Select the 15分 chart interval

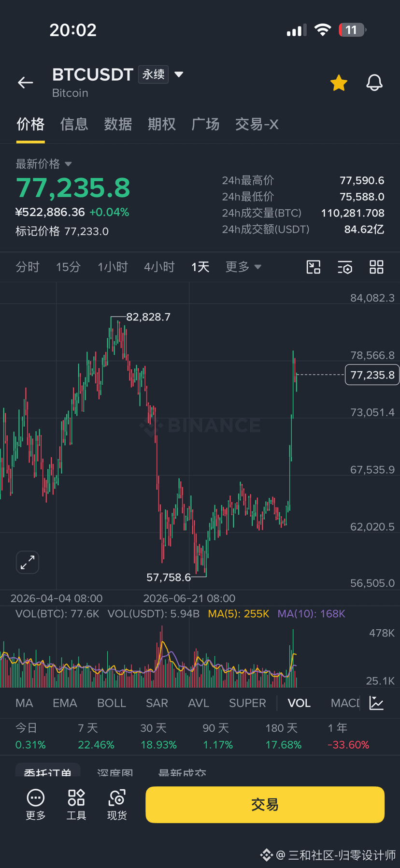tap(68, 267)
